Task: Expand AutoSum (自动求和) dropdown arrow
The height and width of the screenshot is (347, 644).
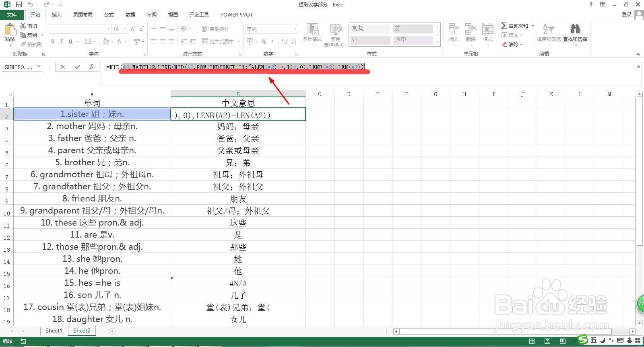Action: click(x=533, y=26)
